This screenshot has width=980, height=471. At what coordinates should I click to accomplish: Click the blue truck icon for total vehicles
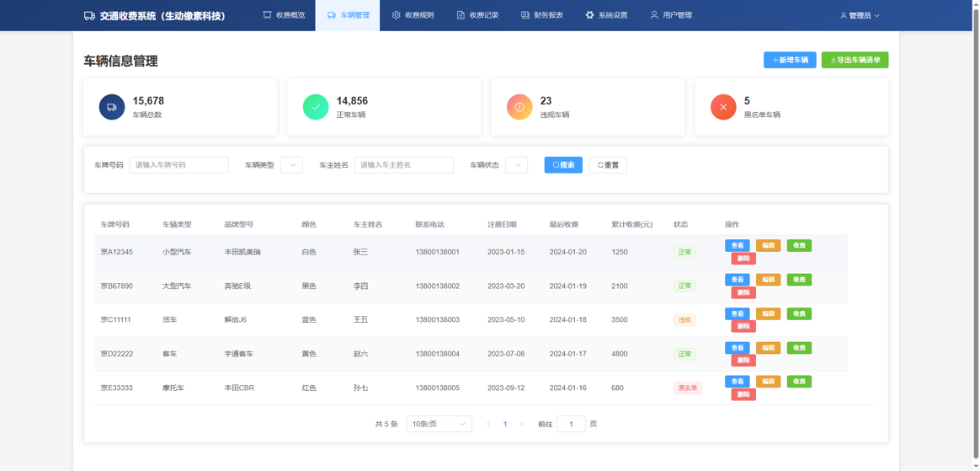[112, 107]
